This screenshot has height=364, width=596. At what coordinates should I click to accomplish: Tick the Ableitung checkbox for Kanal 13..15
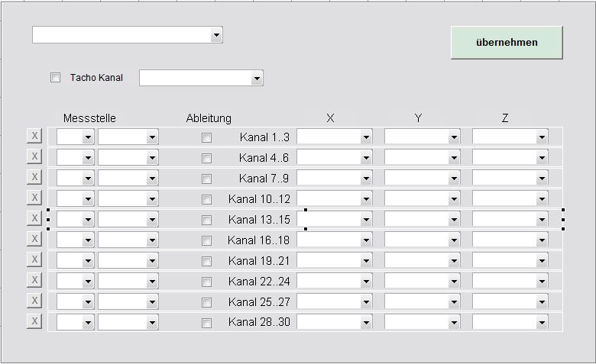(206, 220)
